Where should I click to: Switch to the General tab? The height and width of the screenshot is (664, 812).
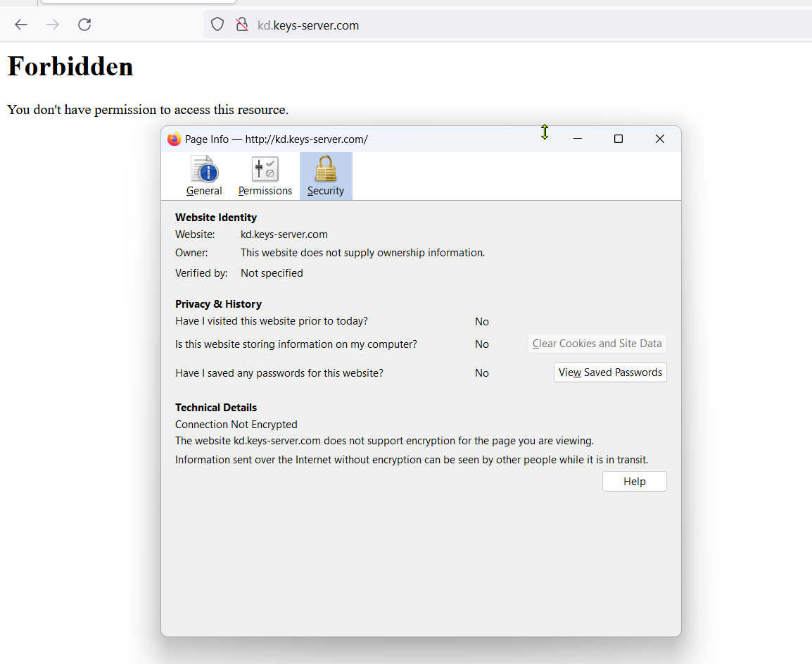[204, 176]
